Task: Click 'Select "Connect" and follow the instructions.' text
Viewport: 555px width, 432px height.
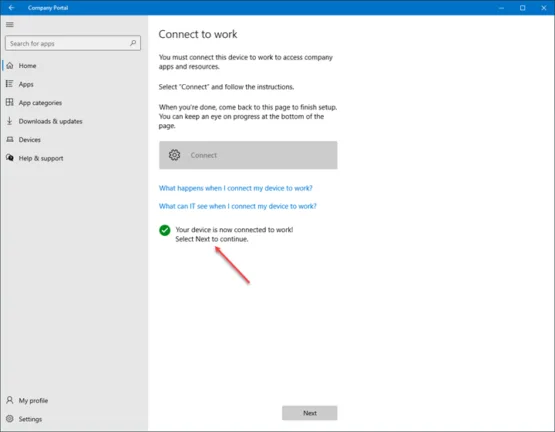Action: (226, 87)
